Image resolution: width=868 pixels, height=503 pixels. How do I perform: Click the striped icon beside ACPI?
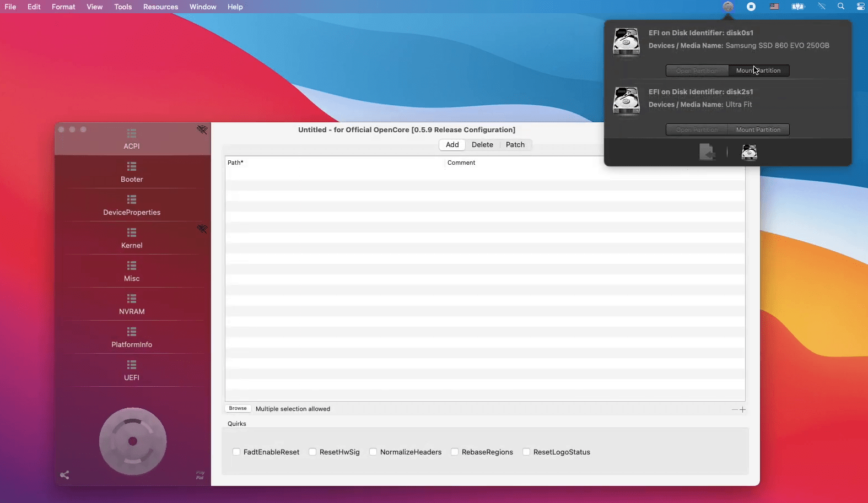[202, 129]
